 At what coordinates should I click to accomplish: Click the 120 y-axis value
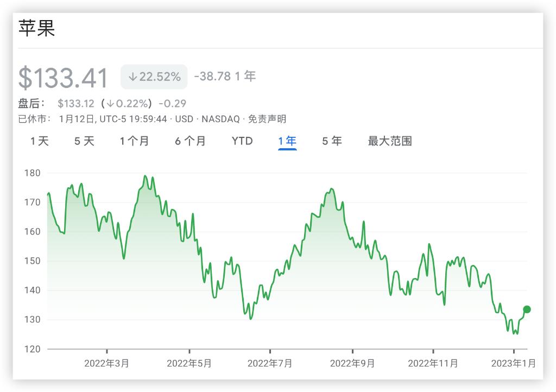point(32,349)
